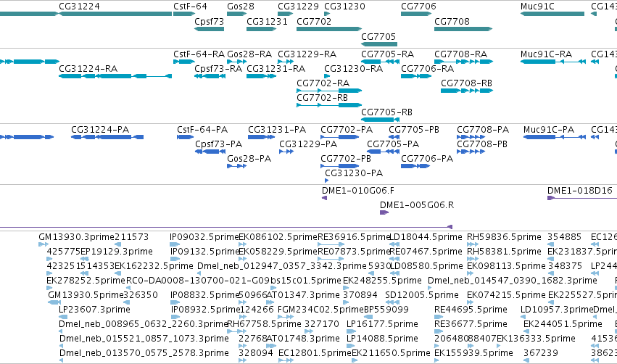
Task: Click EST EP19129.3prime
Action: pyautogui.click(x=84, y=259)
